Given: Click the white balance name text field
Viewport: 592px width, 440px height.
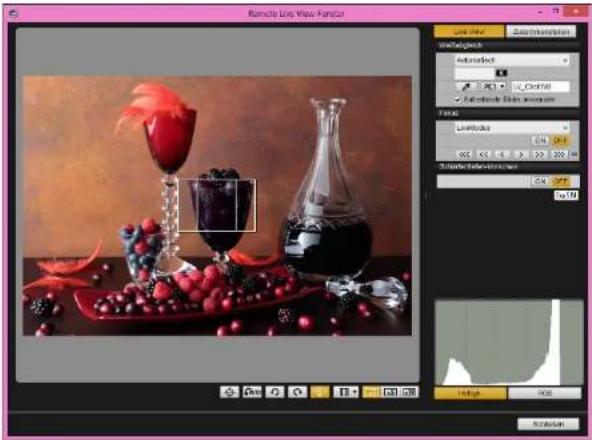Looking at the screenshot, I should pos(541,86).
